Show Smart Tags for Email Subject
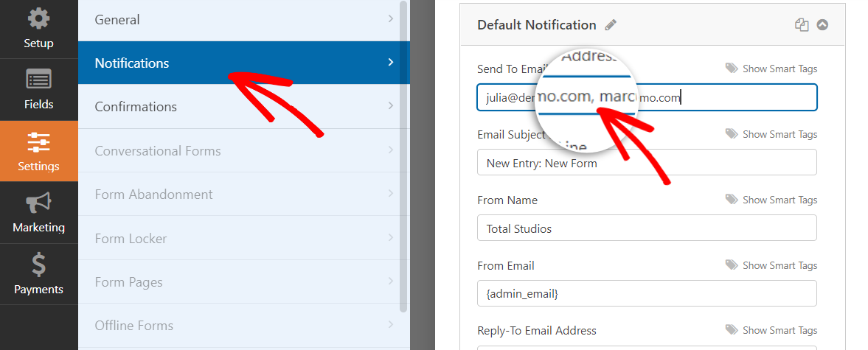The height and width of the screenshot is (350, 868). [x=780, y=134]
